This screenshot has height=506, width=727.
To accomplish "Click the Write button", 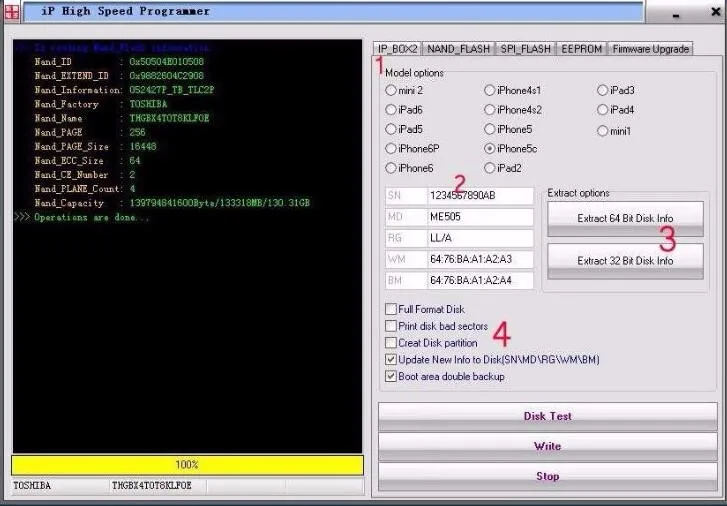I will (548, 446).
